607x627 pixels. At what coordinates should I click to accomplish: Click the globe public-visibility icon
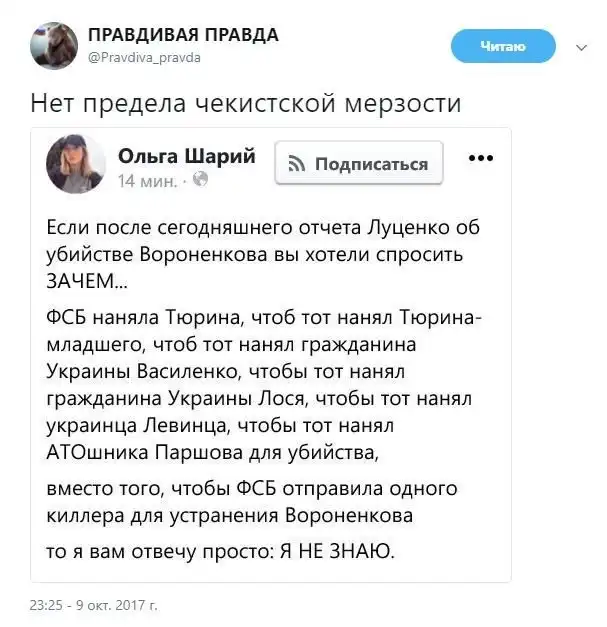pos(199,180)
